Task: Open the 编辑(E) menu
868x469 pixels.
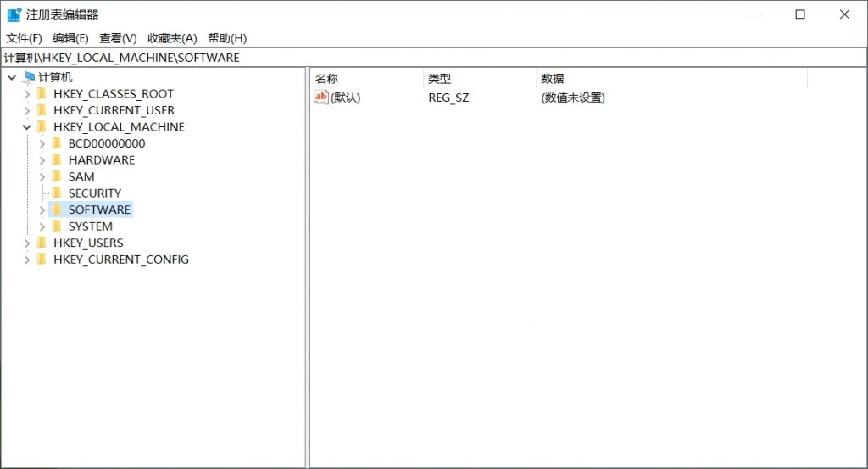Action: point(70,38)
